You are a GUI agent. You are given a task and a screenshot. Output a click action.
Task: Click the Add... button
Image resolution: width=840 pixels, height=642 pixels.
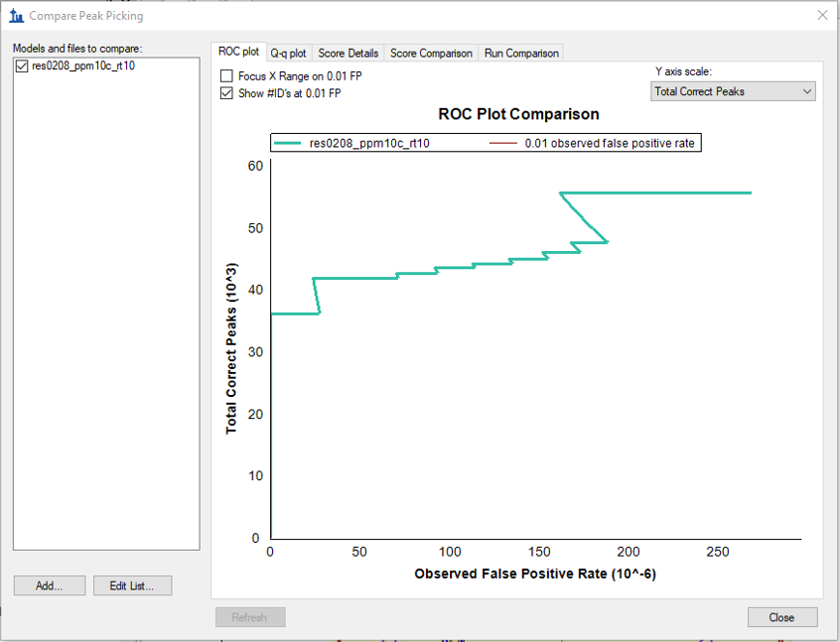coord(50,586)
